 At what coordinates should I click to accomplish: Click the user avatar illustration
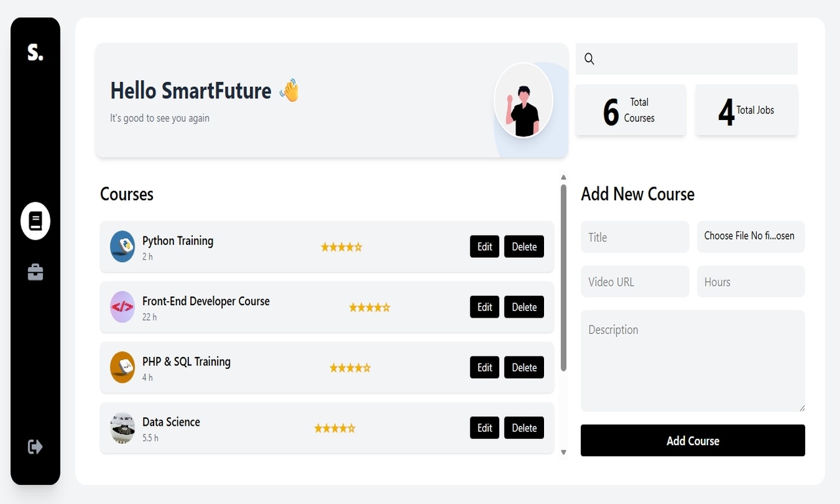point(524,101)
